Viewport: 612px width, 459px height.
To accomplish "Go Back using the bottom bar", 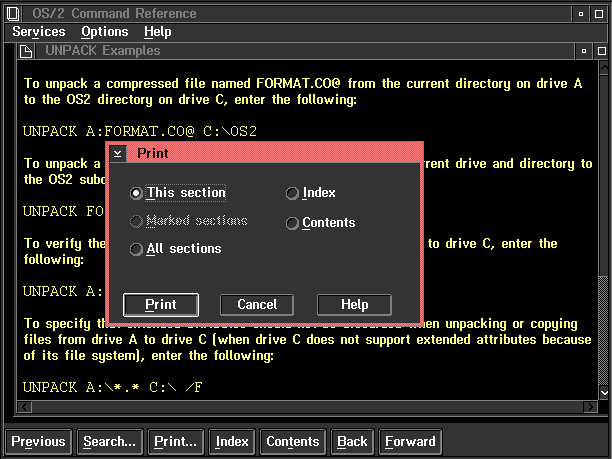I will (x=352, y=442).
